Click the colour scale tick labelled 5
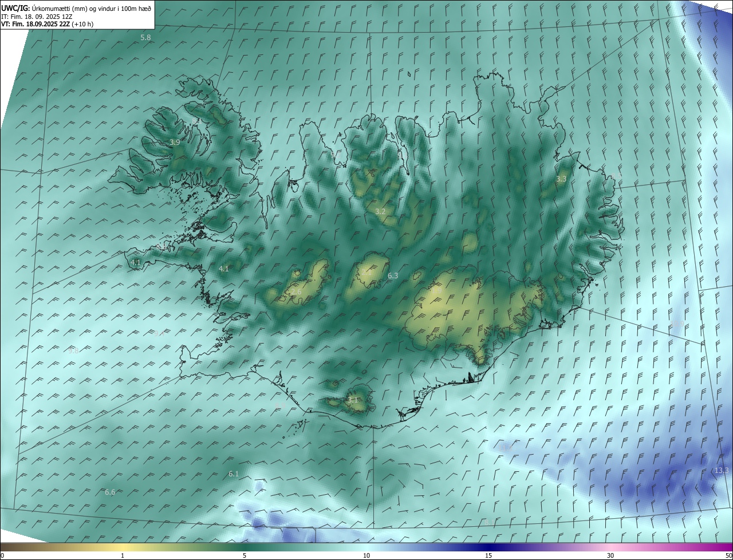 coord(245,556)
